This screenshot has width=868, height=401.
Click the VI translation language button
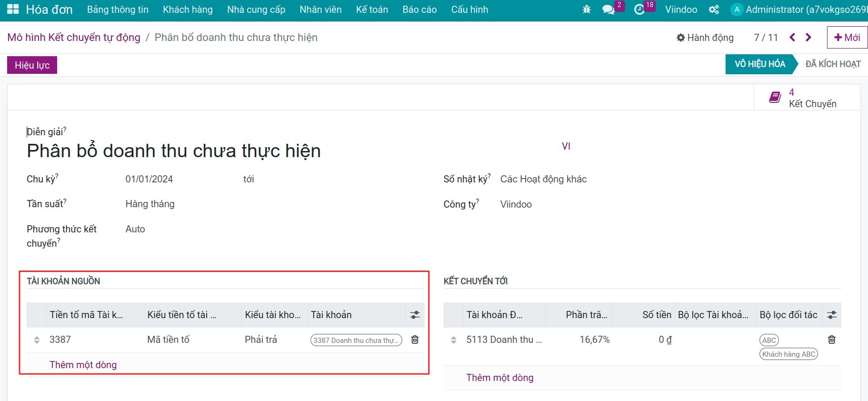coord(566,146)
